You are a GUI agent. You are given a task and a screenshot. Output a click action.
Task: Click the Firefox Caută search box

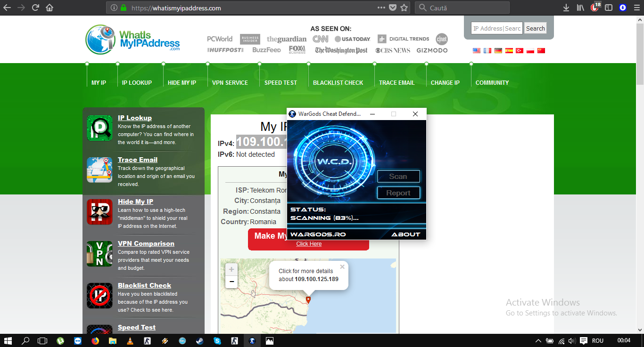462,8
